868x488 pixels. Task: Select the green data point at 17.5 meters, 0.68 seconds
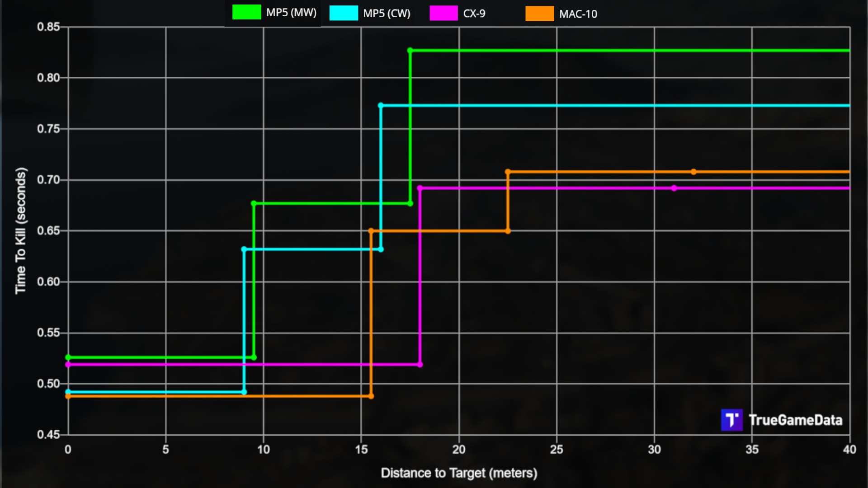410,203
